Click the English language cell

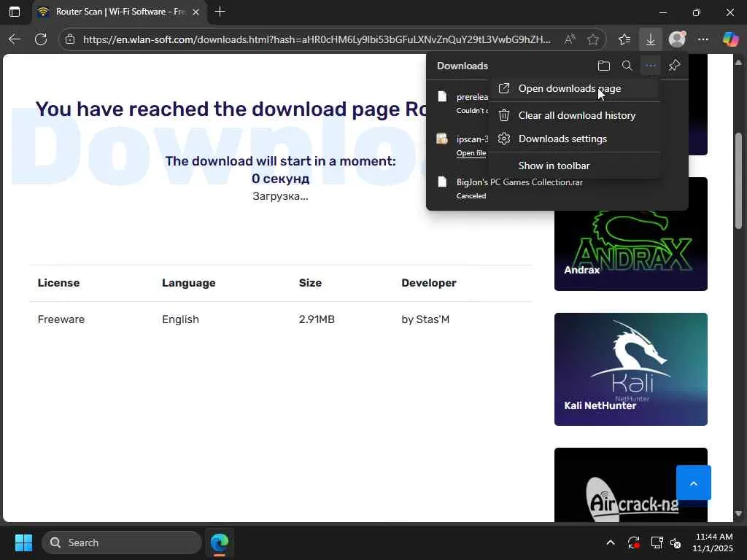coord(181,319)
